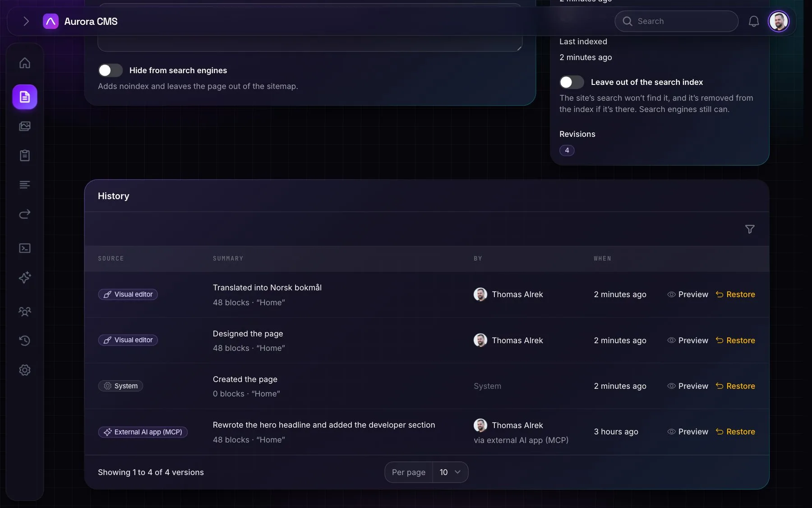Open the settings gear icon in sidebar
The image size is (812, 508).
point(25,370)
